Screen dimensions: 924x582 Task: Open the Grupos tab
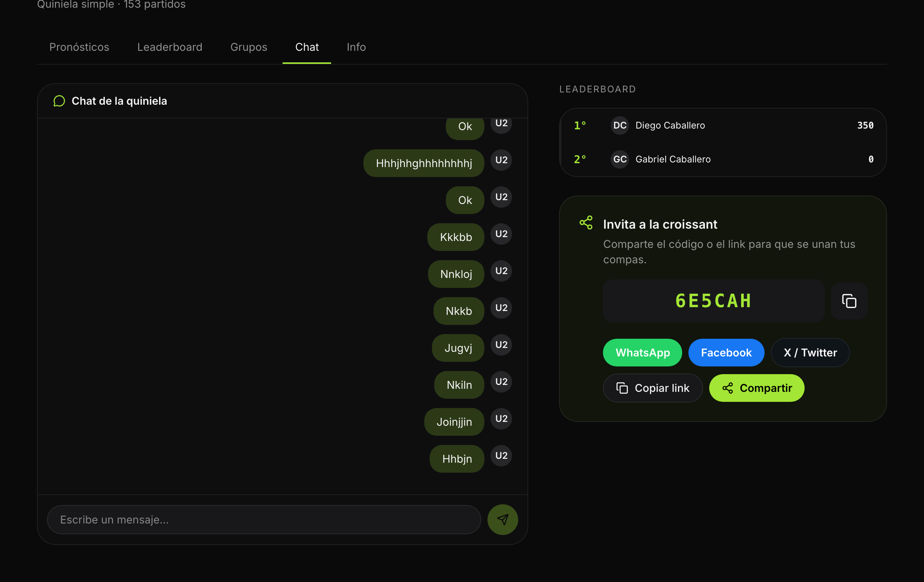pos(249,47)
